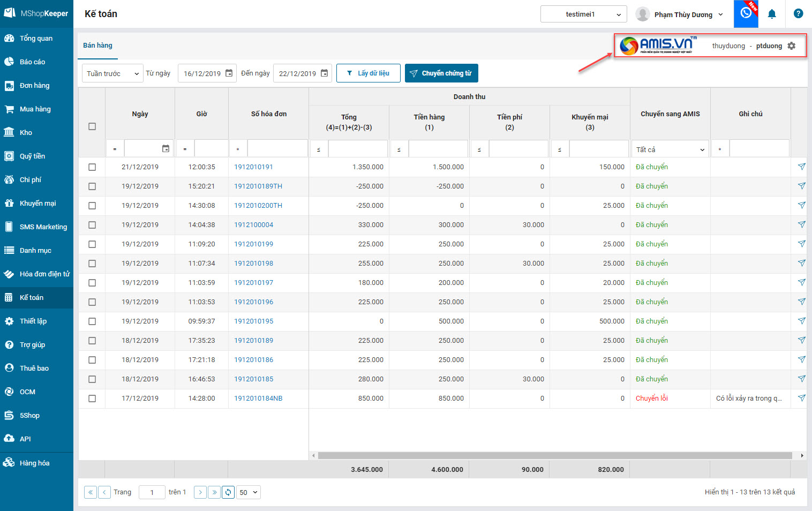Click the refresh icon in pagination bar

click(x=228, y=492)
